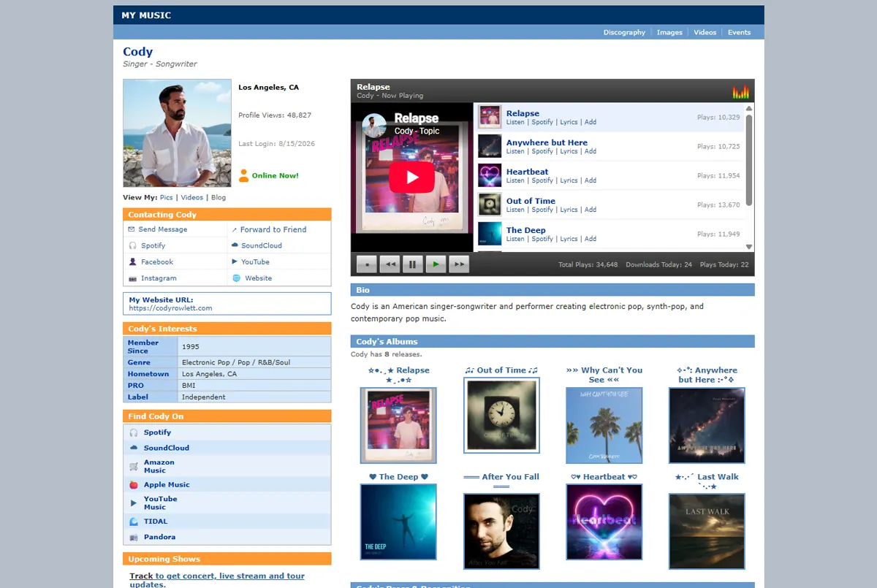Viewport: 877px width, 588px height.
Task: Open Lyrics for the Heartbeat track
Action: (x=569, y=180)
